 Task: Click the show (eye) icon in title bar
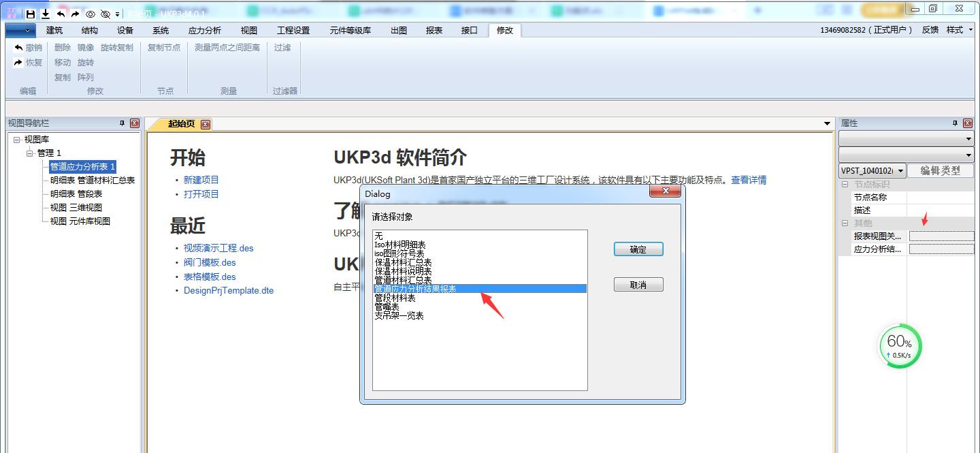pyautogui.click(x=91, y=14)
